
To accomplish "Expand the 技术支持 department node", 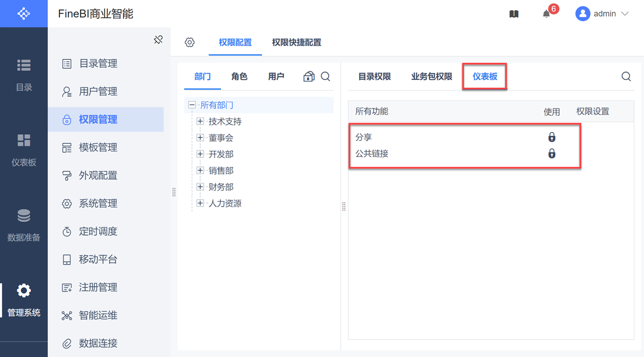I will pos(200,121).
